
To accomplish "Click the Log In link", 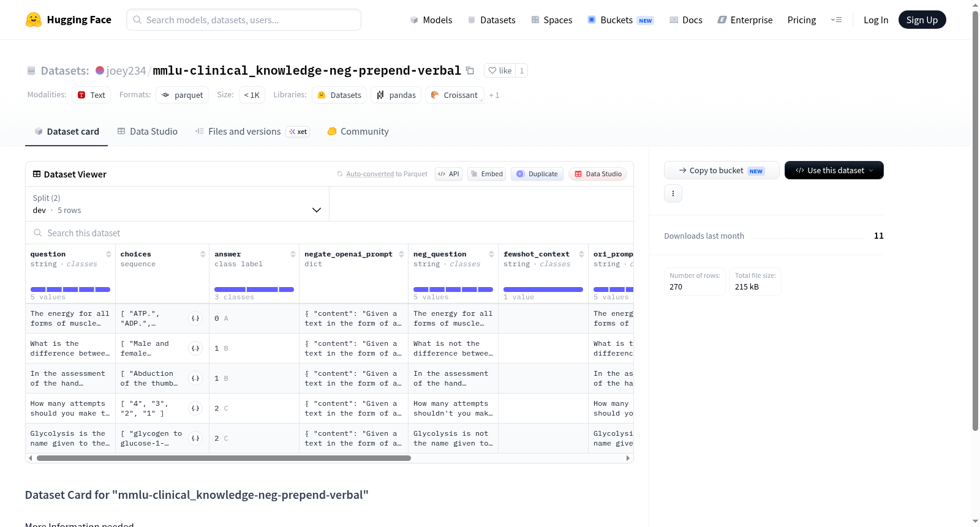I will coord(876,20).
